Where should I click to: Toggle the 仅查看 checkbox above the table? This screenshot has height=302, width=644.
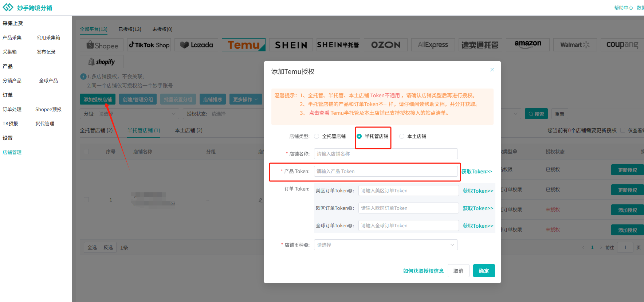point(623,130)
